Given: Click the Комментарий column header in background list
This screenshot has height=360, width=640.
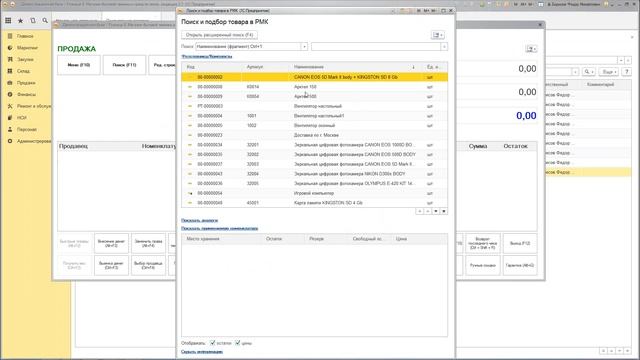Looking at the screenshot, I should tap(600, 84).
